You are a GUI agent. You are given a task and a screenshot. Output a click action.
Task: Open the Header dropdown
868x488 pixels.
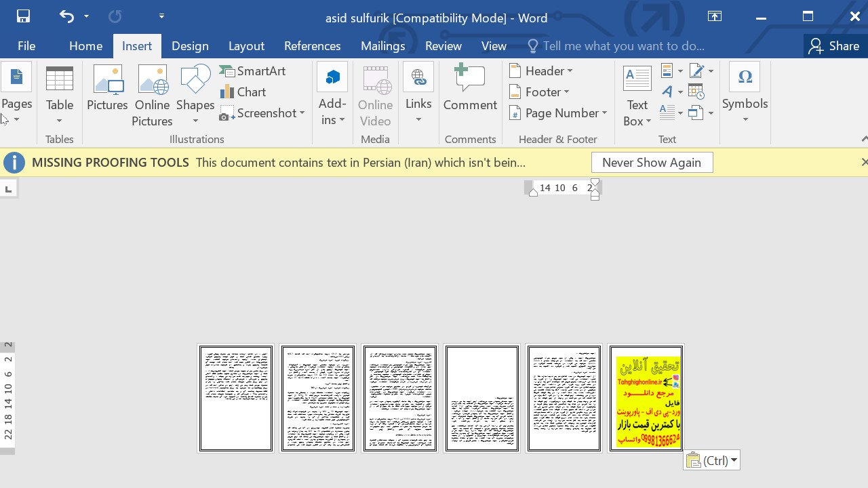[541, 71]
